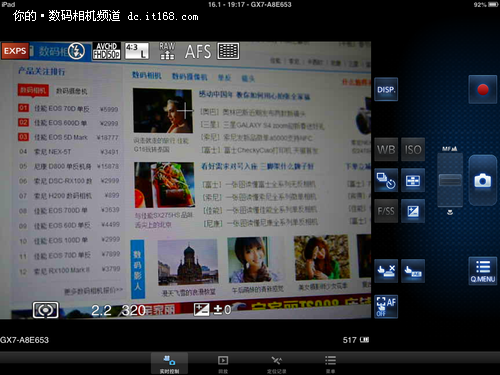Open drive mode and self-timer settings

(386, 180)
